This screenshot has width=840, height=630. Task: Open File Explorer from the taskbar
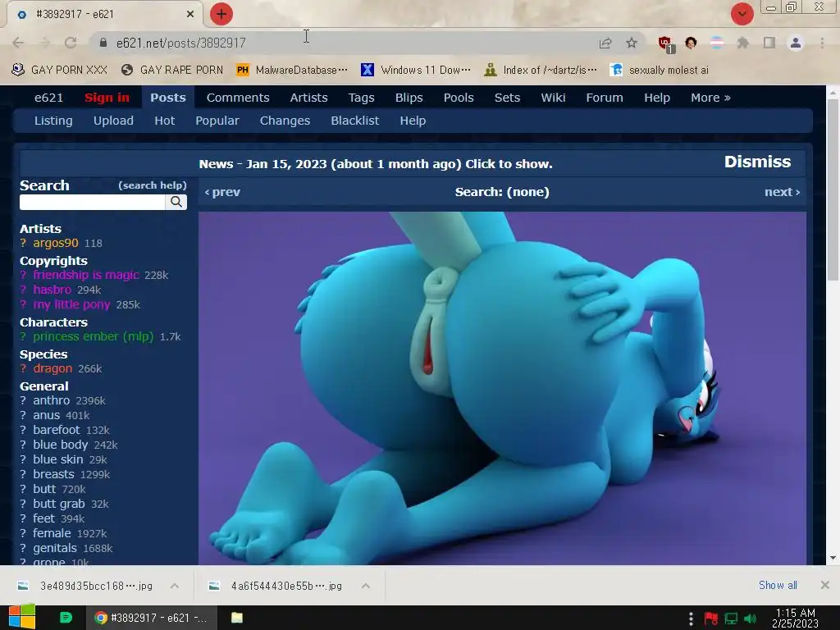click(x=237, y=618)
